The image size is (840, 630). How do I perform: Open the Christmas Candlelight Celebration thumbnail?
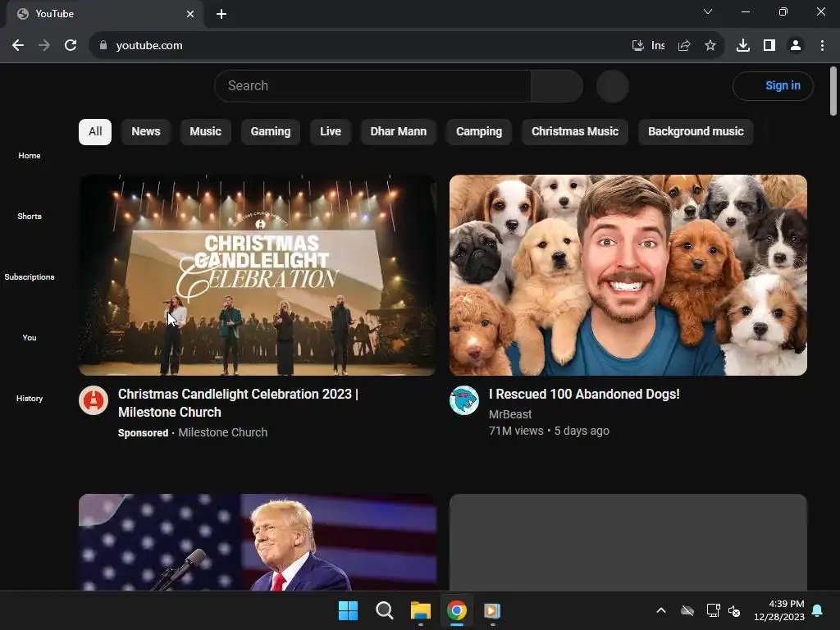click(258, 275)
